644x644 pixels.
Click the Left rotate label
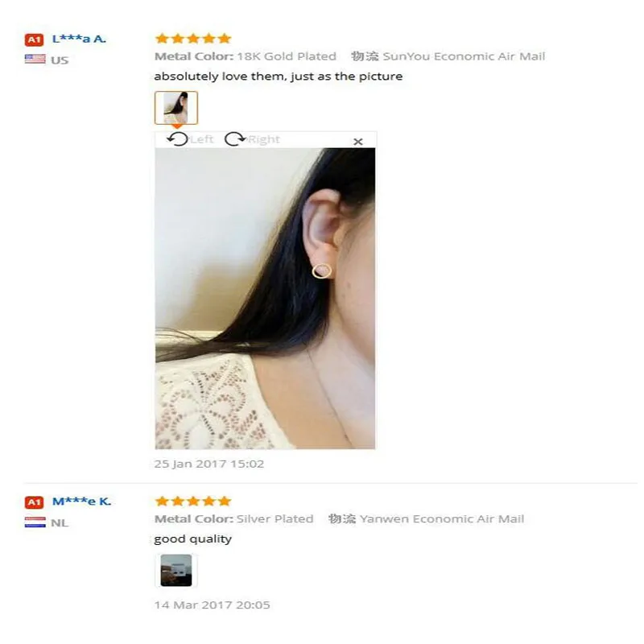(x=202, y=139)
